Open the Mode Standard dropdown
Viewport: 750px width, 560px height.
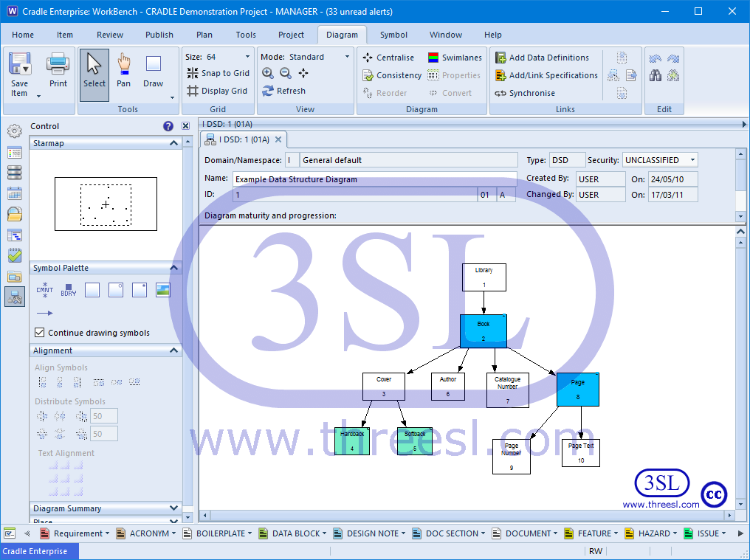pyautogui.click(x=347, y=56)
